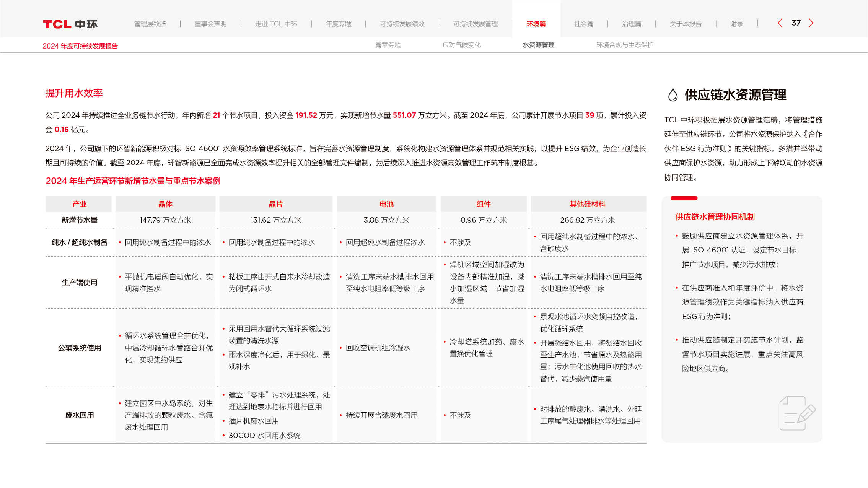The image size is (868, 488).
Task: Open 走进 TCL 中环 tab
Action: [276, 24]
